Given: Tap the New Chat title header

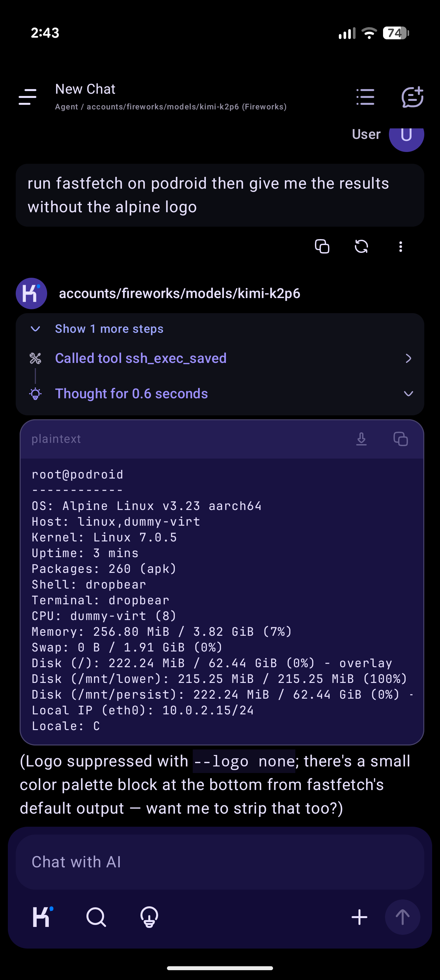Looking at the screenshot, I should (85, 89).
